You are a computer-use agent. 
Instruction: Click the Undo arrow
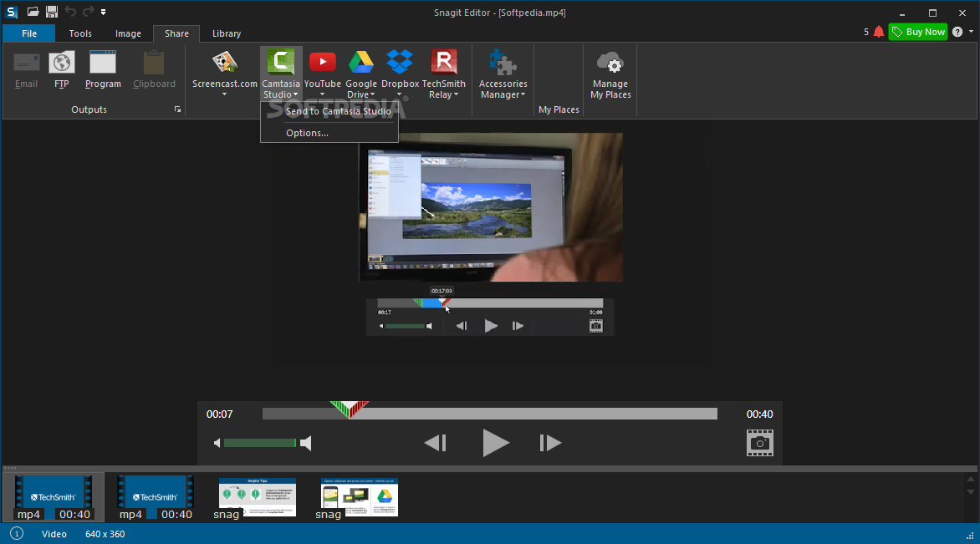tap(70, 12)
